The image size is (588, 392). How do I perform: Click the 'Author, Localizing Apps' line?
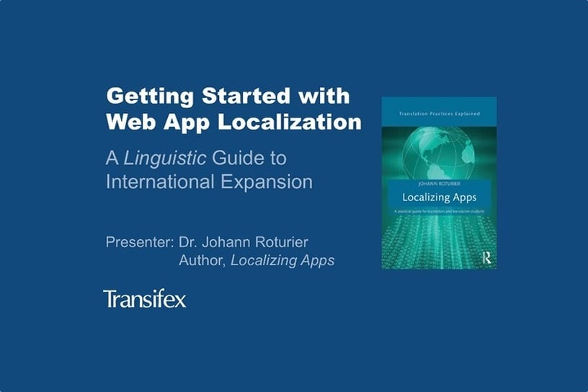pyautogui.click(x=257, y=260)
